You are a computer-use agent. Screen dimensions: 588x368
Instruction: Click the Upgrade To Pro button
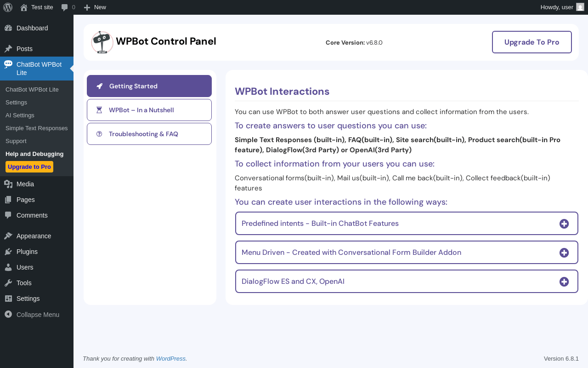click(x=532, y=42)
